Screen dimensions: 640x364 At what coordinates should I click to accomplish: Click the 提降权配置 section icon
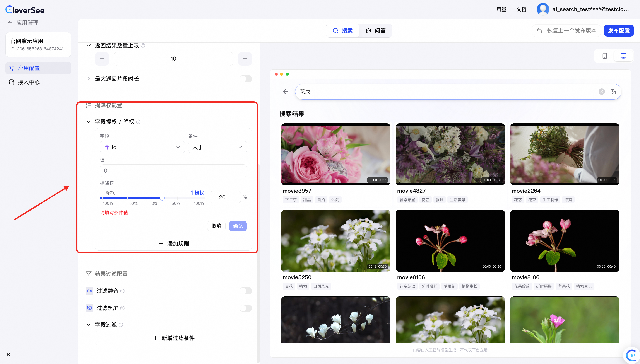click(x=88, y=105)
